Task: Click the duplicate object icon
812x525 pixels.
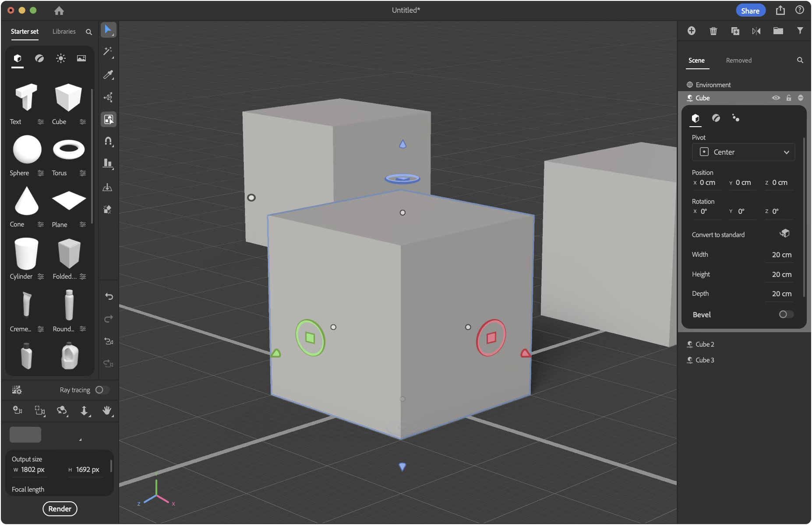Action: tap(735, 31)
